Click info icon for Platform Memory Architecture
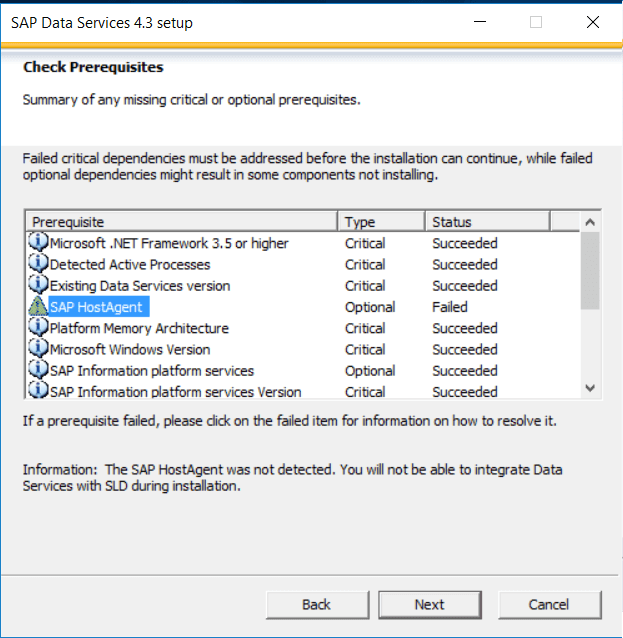 (38, 327)
